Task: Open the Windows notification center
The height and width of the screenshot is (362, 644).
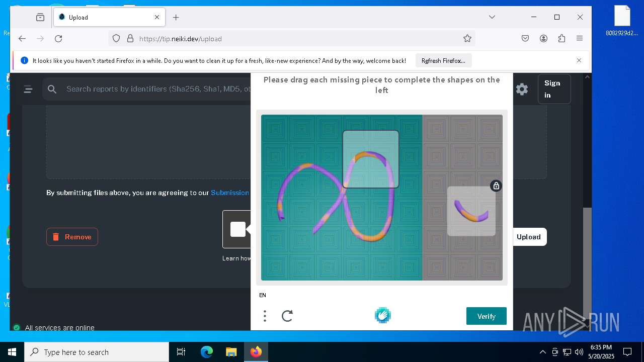Action: point(628,352)
